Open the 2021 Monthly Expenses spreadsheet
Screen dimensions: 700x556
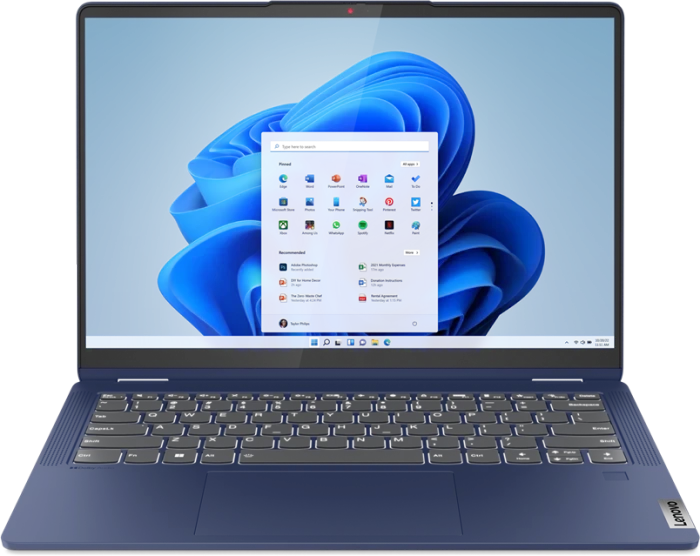pos(382,267)
